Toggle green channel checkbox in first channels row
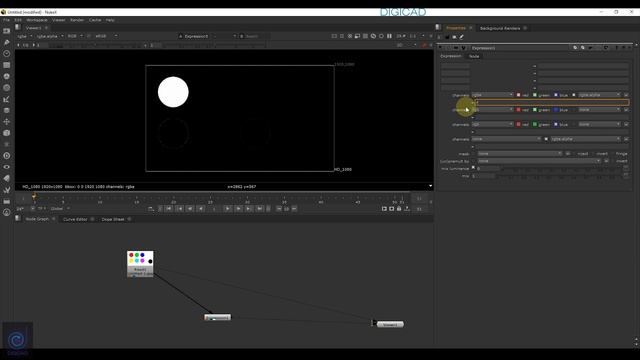The image size is (640, 360). coord(535,95)
